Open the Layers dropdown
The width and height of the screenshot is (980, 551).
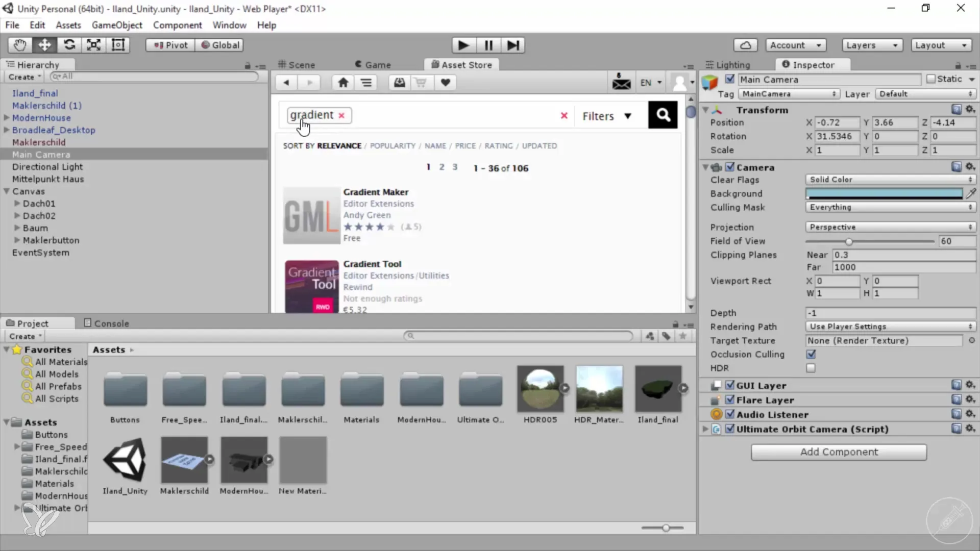tap(872, 45)
